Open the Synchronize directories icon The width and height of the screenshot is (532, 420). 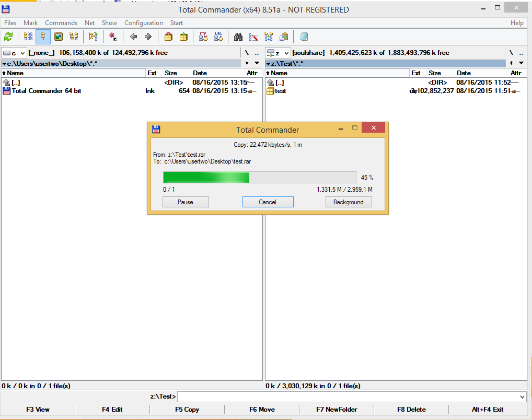coord(269,37)
